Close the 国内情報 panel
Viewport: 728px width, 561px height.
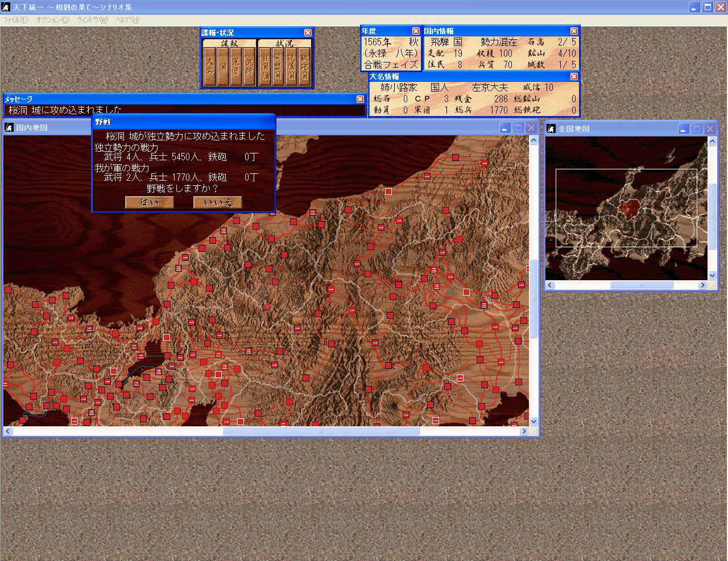(574, 31)
